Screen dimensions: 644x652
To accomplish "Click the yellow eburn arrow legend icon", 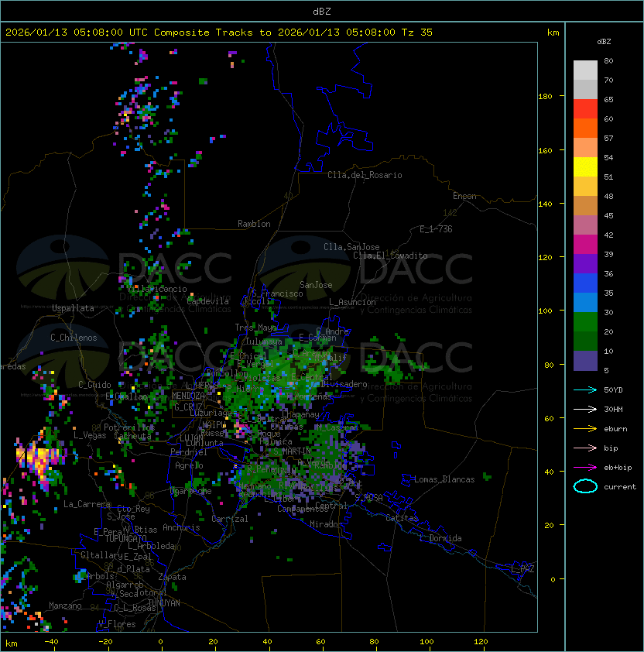I will [x=585, y=429].
